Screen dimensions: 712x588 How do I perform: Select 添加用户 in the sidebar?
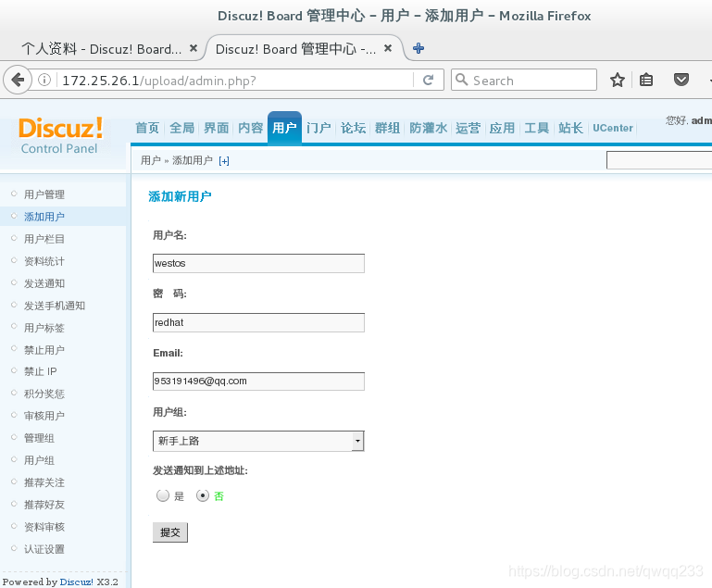(44, 217)
